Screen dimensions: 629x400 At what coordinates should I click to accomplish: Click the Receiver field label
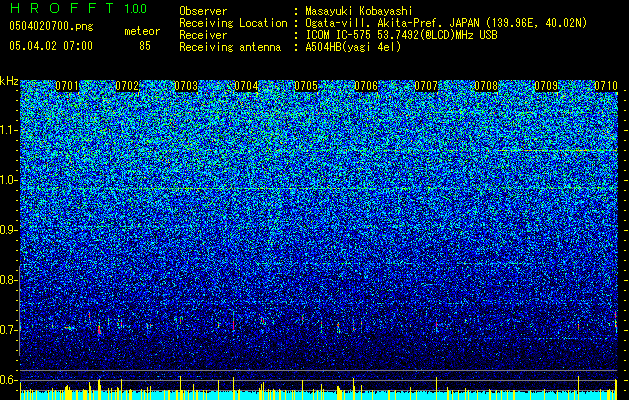point(203,35)
